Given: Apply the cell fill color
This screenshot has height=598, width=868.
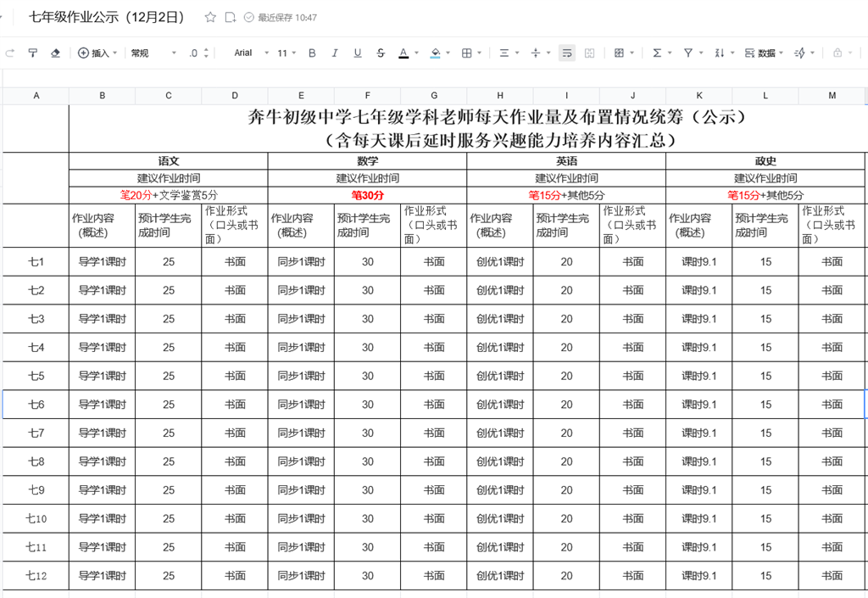Looking at the screenshot, I should (x=436, y=53).
